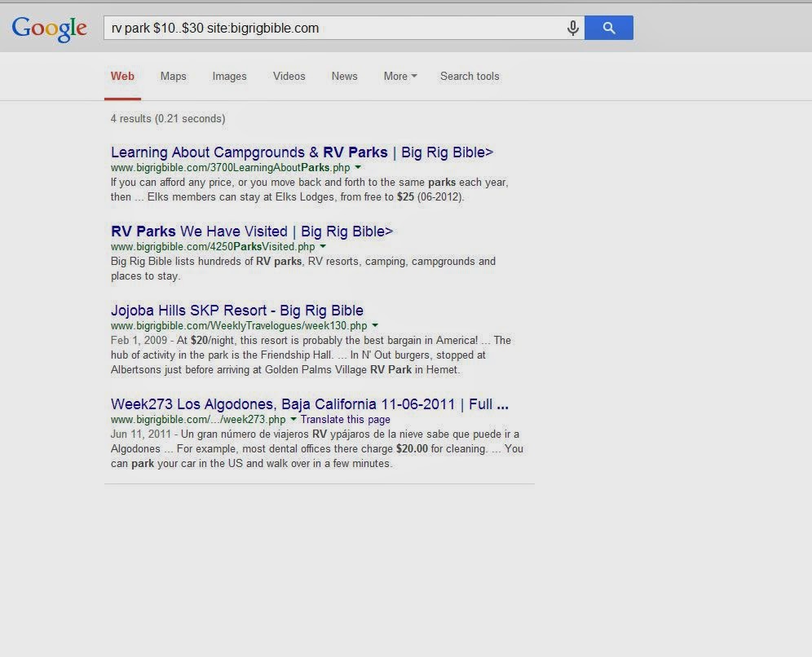Expand arrow beside week273.php URL

(293, 419)
